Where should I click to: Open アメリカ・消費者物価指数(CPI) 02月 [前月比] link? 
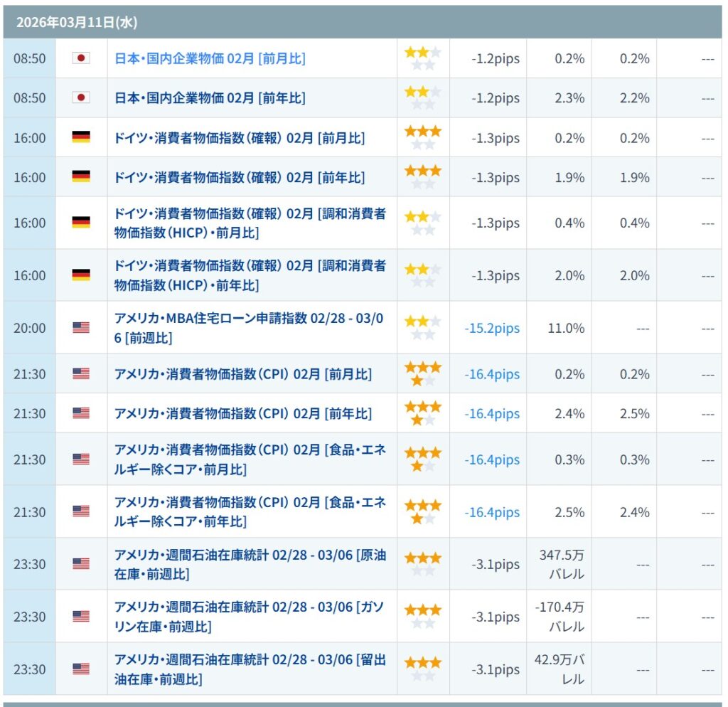point(243,374)
